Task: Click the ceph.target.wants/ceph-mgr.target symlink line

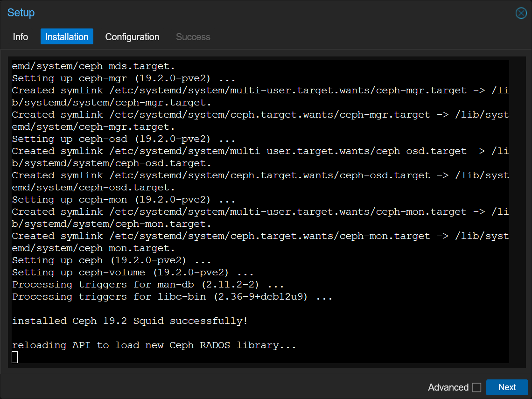Action: tap(260, 115)
